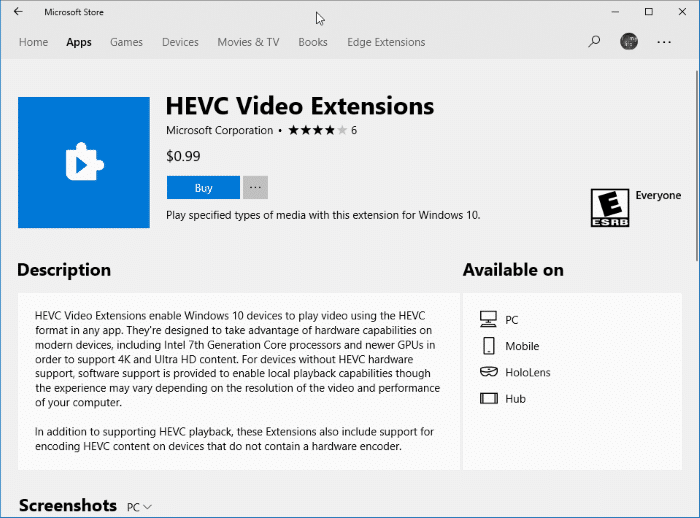Viewport: 700px width, 518px height.
Task: Go to the Home tab
Action: pyautogui.click(x=33, y=42)
